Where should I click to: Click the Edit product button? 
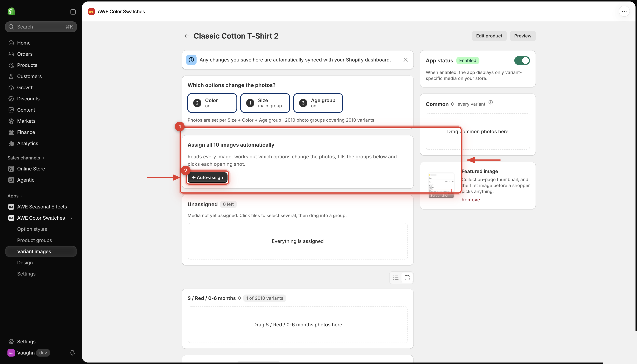(489, 36)
